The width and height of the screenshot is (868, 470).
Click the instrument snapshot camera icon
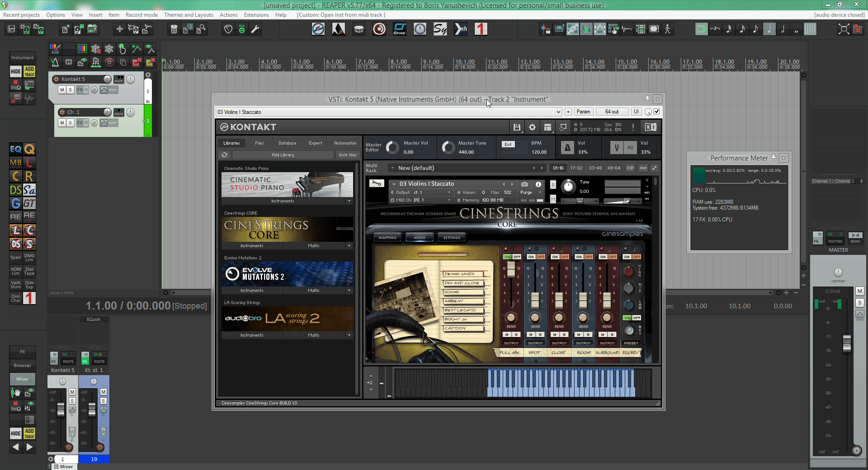click(524, 184)
